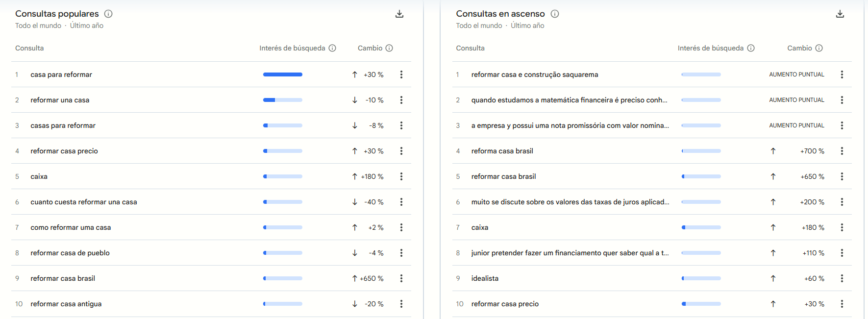The width and height of the screenshot is (868, 319).
Task: Open more options for popular caixa row
Action: (x=401, y=176)
